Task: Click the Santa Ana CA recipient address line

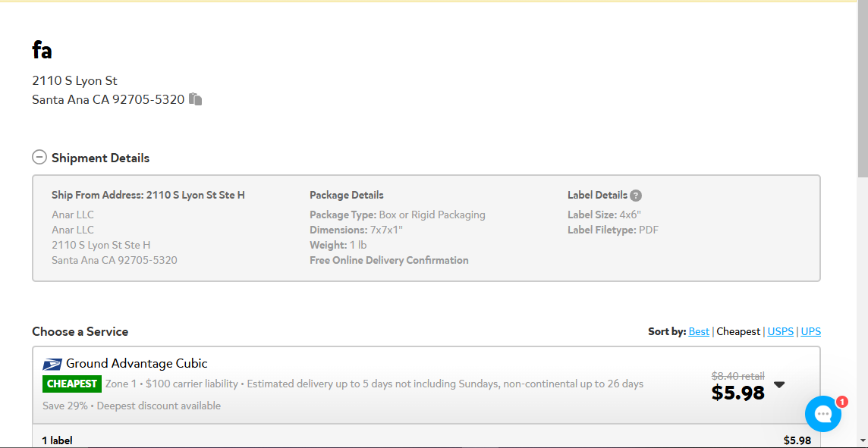Action: (x=108, y=99)
